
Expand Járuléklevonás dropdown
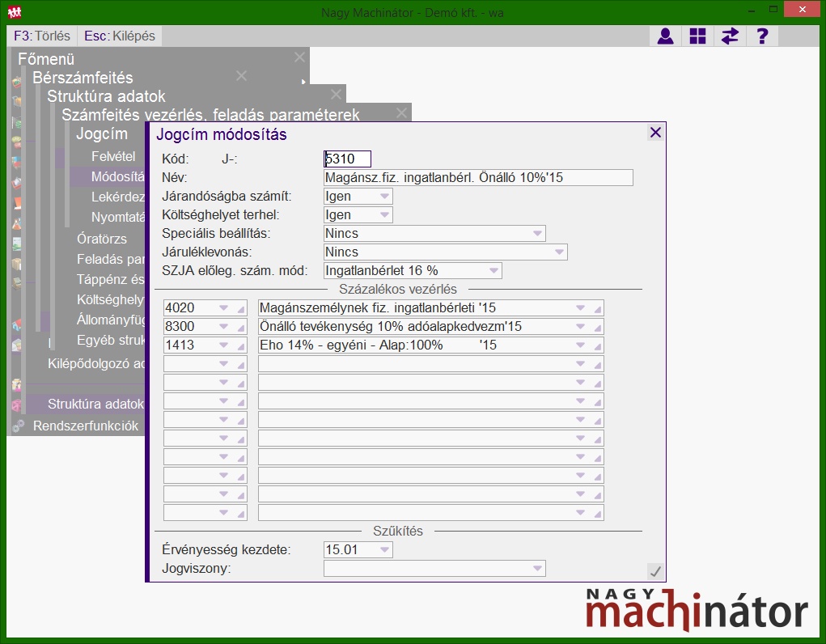pos(560,252)
